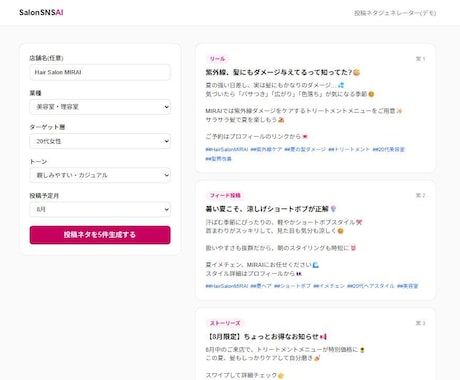Click the title 暑い夏こそ、涼しげショートボブが正解
Viewport: 460px width, 380px height.
(271, 209)
